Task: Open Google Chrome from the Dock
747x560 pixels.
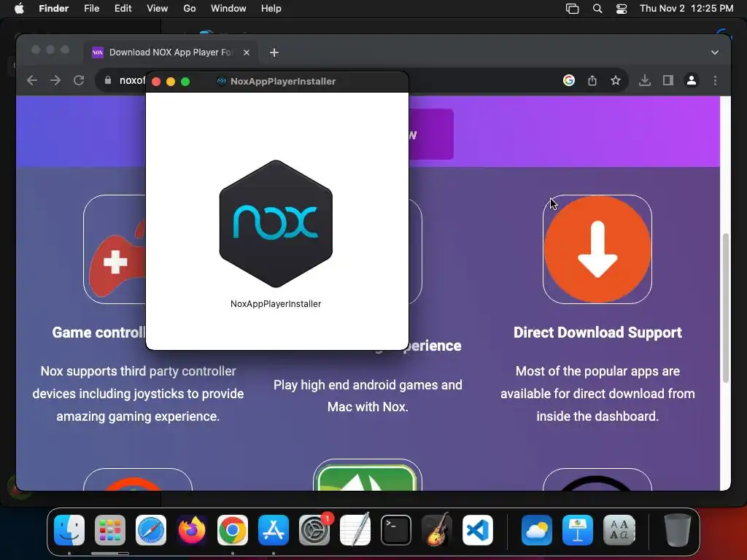Action: (233, 530)
